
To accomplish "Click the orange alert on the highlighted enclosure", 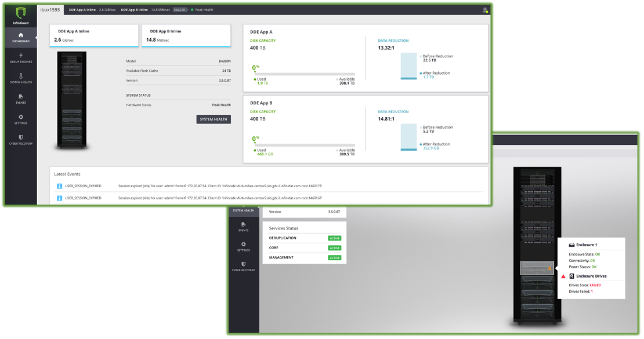I will [x=549, y=268].
